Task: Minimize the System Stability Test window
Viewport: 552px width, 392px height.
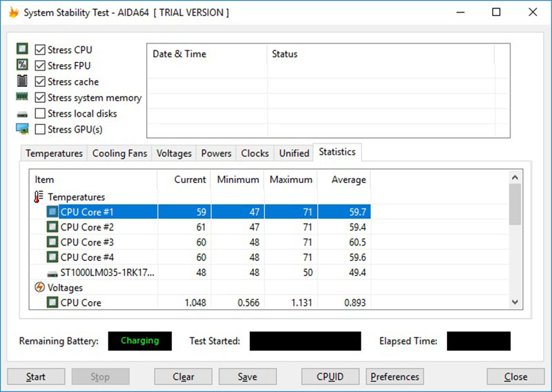Action: 460,12
